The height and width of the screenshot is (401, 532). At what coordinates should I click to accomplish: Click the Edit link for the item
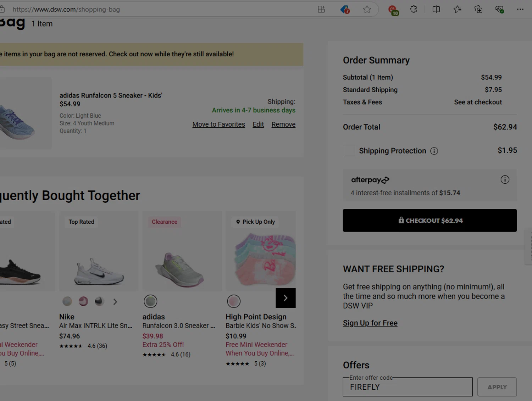point(258,124)
